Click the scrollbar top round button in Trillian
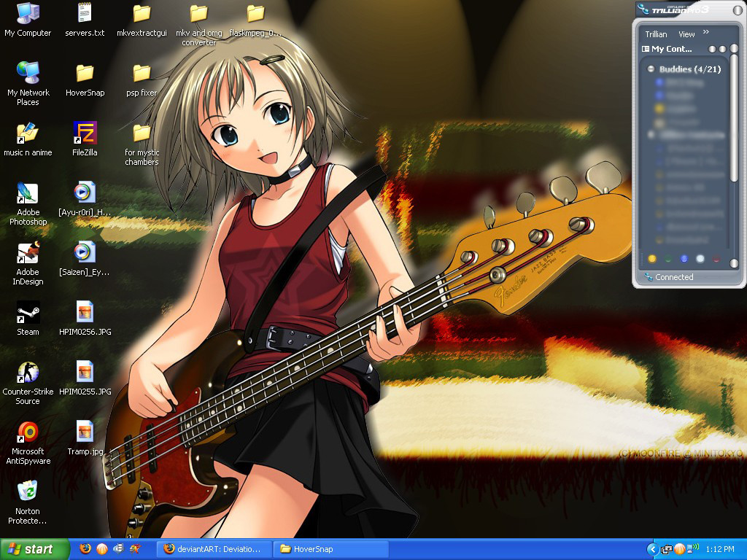This screenshot has height=560, width=747. point(734,49)
